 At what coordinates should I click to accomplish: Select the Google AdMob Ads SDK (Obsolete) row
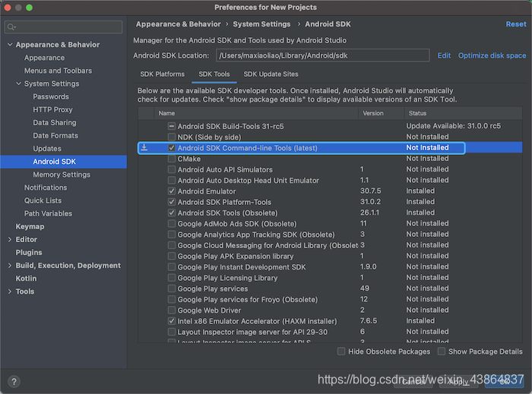pyautogui.click(x=330, y=224)
